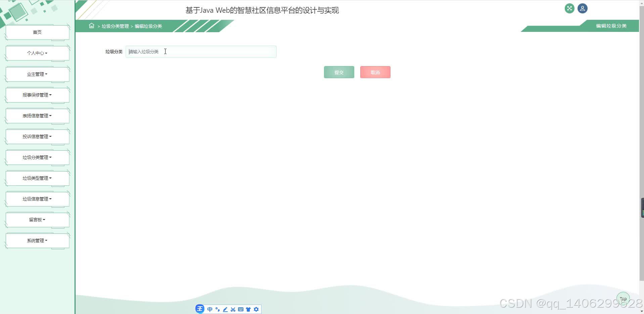This screenshot has width=644, height=314.
Task: Open IME skin settings via shirt icon
Action: click(x=248, y=309)
